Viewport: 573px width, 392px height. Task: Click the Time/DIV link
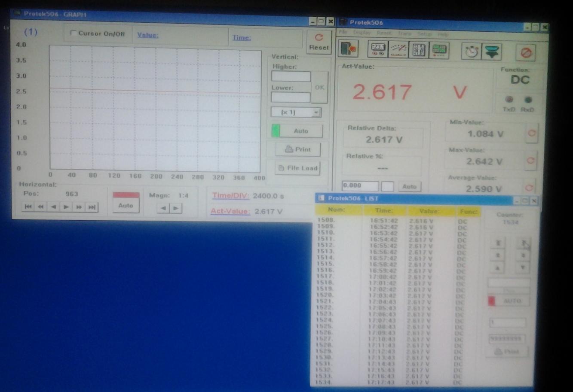pyautogui.click(x=231, y=195)
